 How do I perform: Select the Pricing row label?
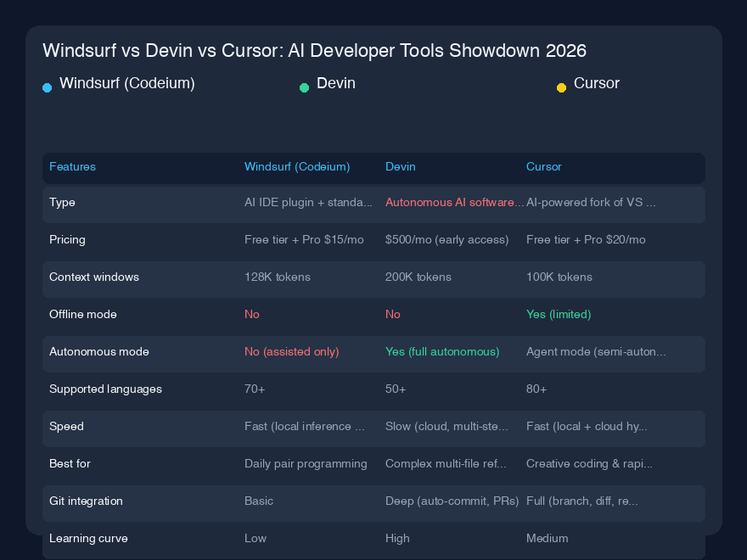(x=67, y=239)
